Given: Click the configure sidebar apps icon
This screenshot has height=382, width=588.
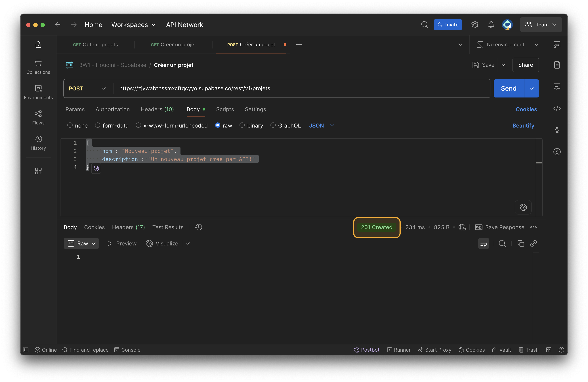Looking at the screenshot, I should pos(38,171).
